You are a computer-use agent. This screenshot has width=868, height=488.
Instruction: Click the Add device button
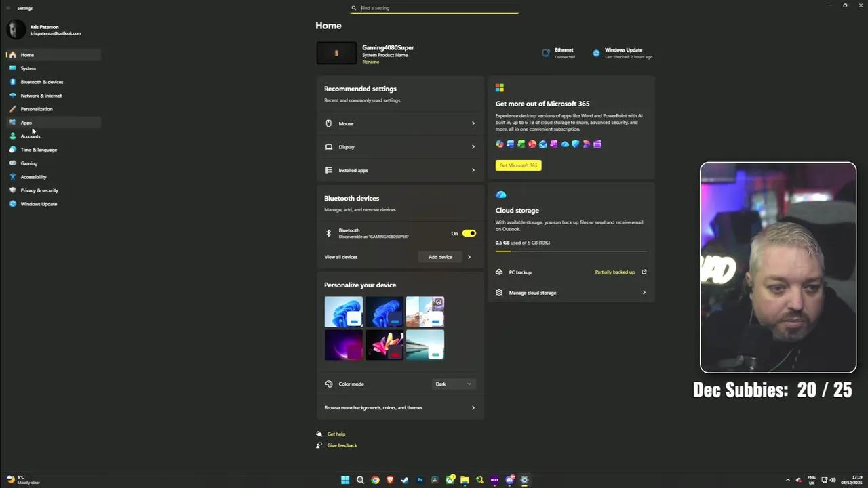(440, 257)
